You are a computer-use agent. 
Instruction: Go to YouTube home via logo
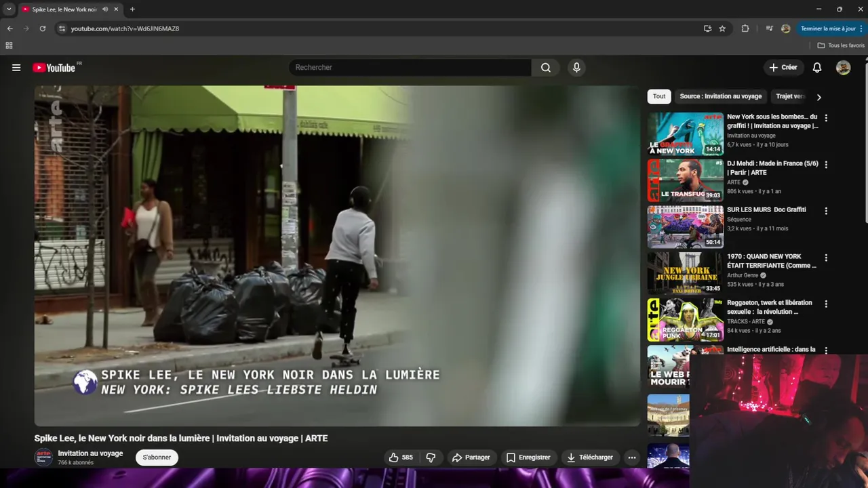pos(54,68)
